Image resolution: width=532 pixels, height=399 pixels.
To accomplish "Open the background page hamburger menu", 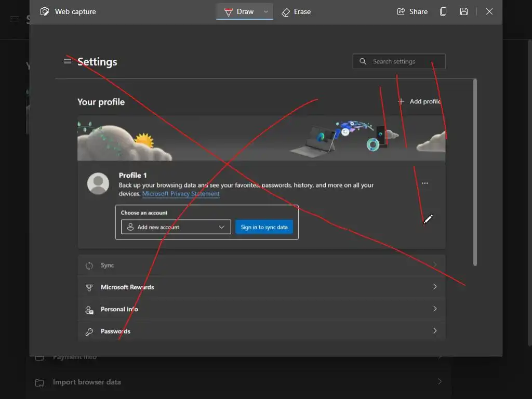I will 15,19.
